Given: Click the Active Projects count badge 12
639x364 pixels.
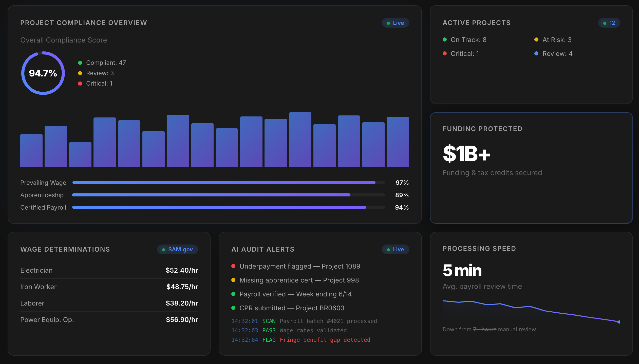Looking at the screenshot, I should click(609, 23).
